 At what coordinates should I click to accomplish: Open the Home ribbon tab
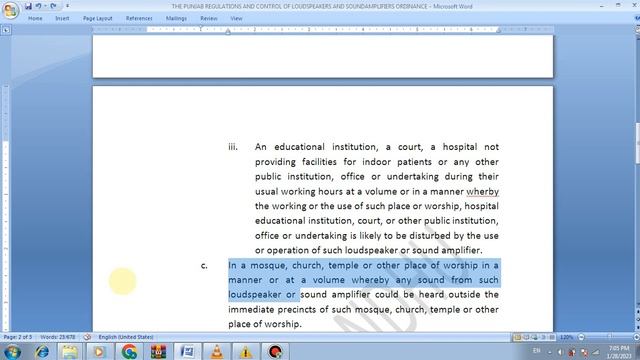point(35,18)
